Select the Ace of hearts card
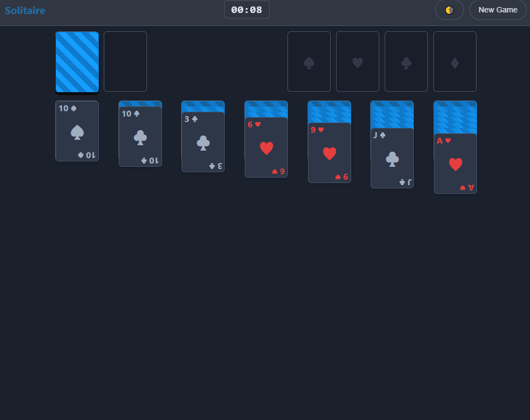Viewport: 530px width, 420px height. 455,164
